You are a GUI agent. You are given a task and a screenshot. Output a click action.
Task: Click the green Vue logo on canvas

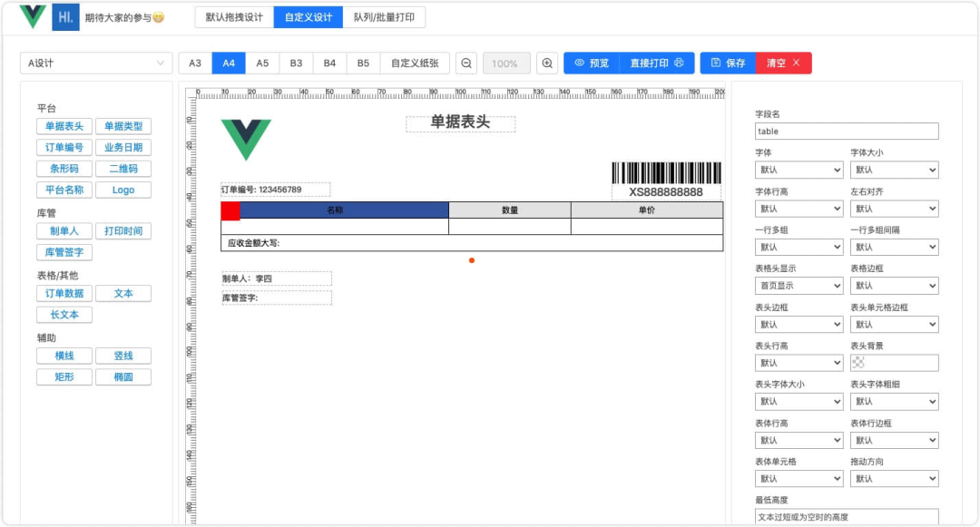(x=246, y=140)
